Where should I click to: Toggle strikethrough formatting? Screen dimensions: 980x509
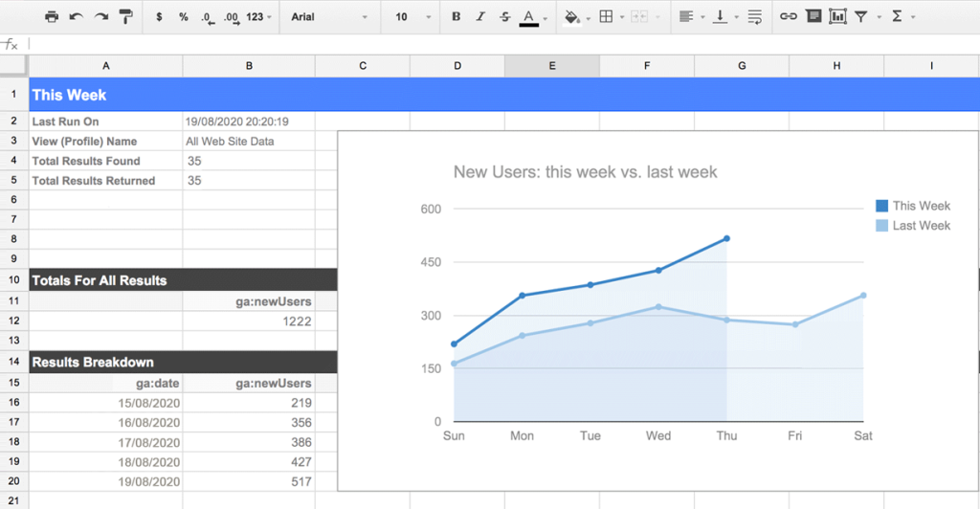click(x=504, y=17)
